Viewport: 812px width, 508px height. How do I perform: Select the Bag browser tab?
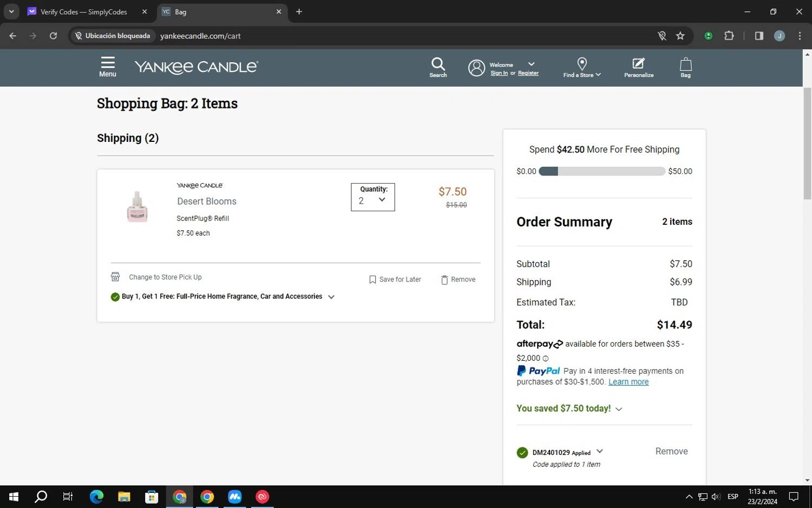[223, 11]
